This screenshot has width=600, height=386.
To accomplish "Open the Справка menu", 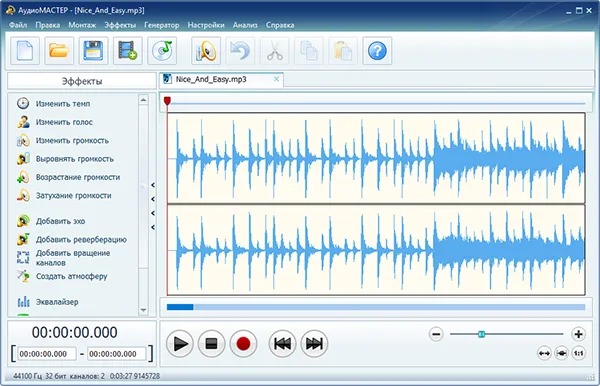I will (280, 25).
